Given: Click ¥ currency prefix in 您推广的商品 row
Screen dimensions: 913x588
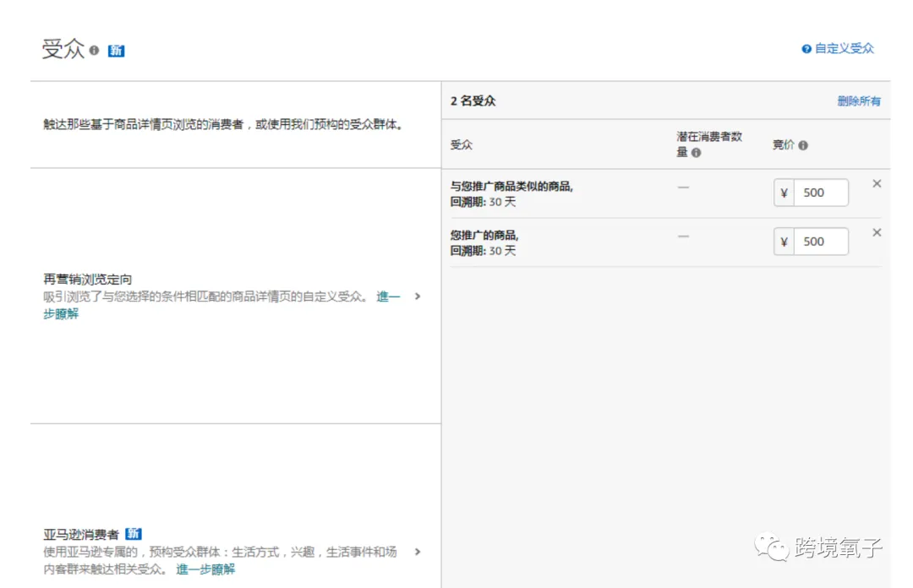Looking at the screenshot, I should pyautogui.click(x=784, y=242).
